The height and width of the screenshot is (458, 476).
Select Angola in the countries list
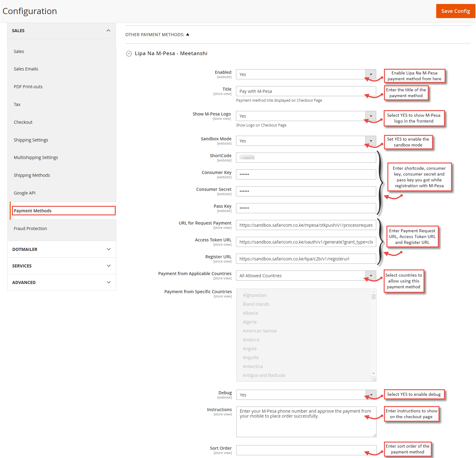[250, 349]
